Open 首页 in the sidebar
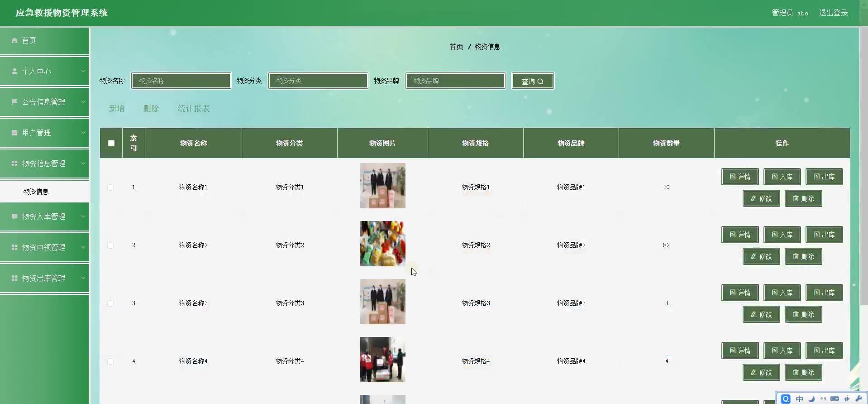Image resolution: width=868 pixels, height=404 pixels. tap(44, 41)
